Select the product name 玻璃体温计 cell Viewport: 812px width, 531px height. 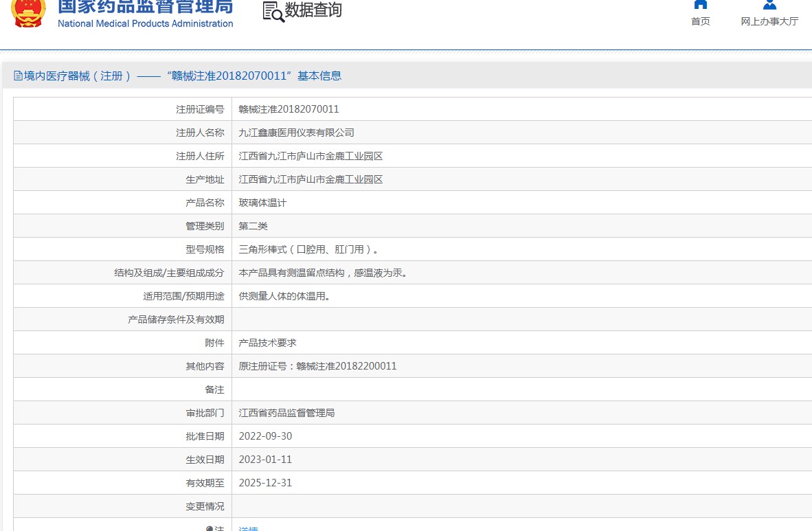262,203
